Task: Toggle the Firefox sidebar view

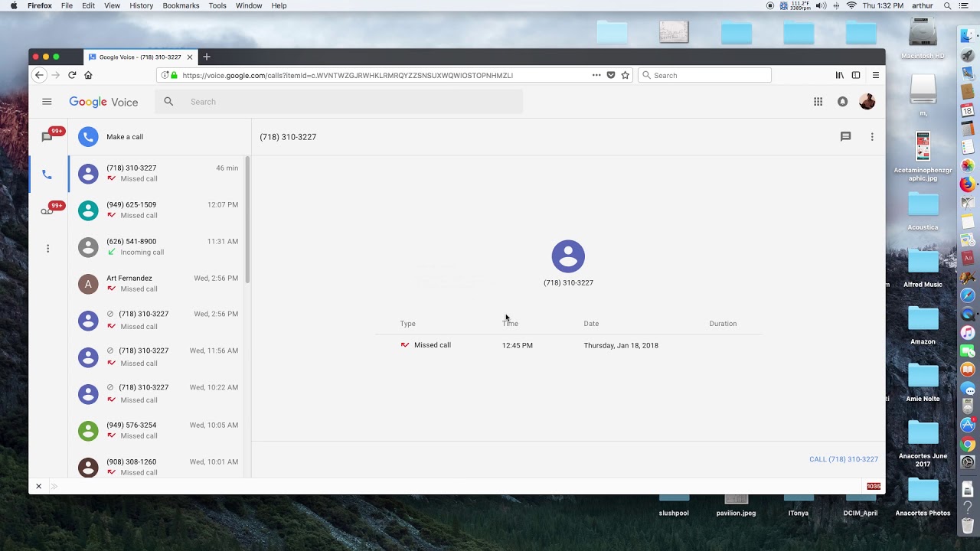Action: (x=856, y=75)
